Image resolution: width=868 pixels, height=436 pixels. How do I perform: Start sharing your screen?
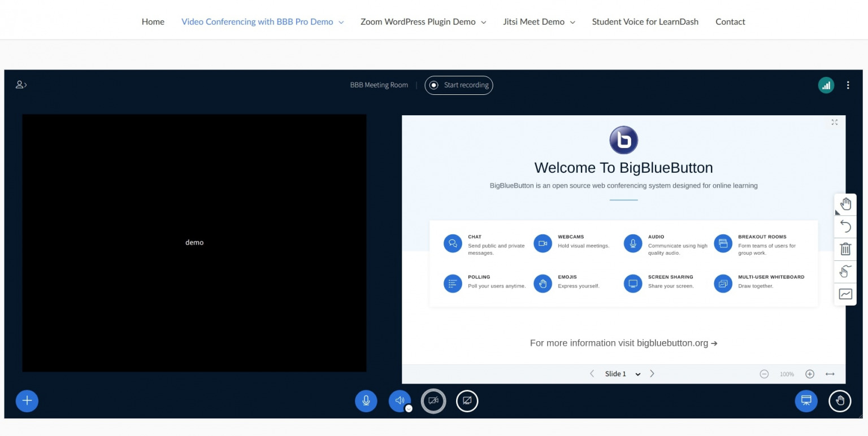coord(467,401)
